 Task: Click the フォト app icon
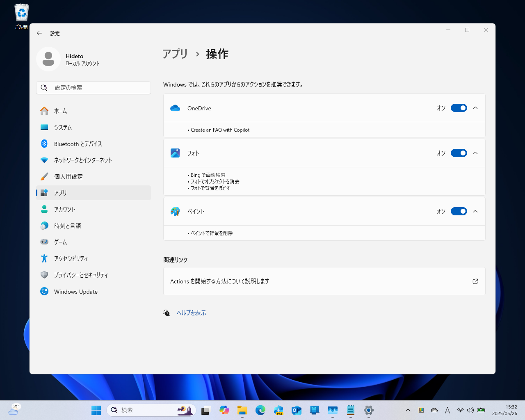click(x=175, y=153)
